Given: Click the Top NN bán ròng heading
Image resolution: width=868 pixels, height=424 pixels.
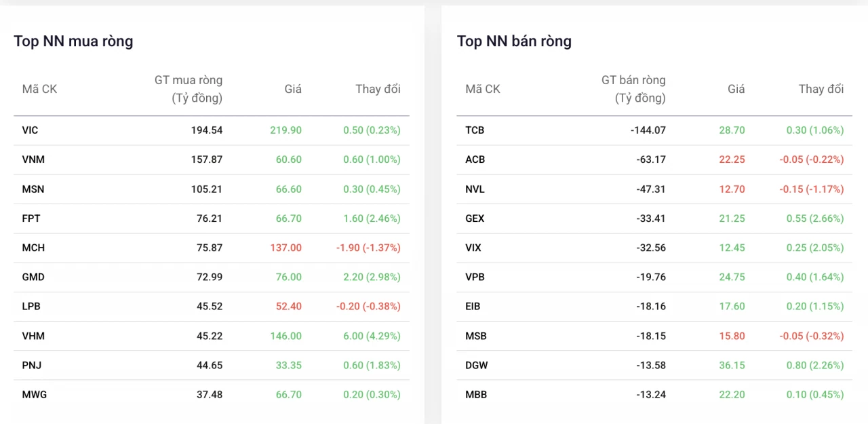Looking at the screenshot, I should 514,41.
